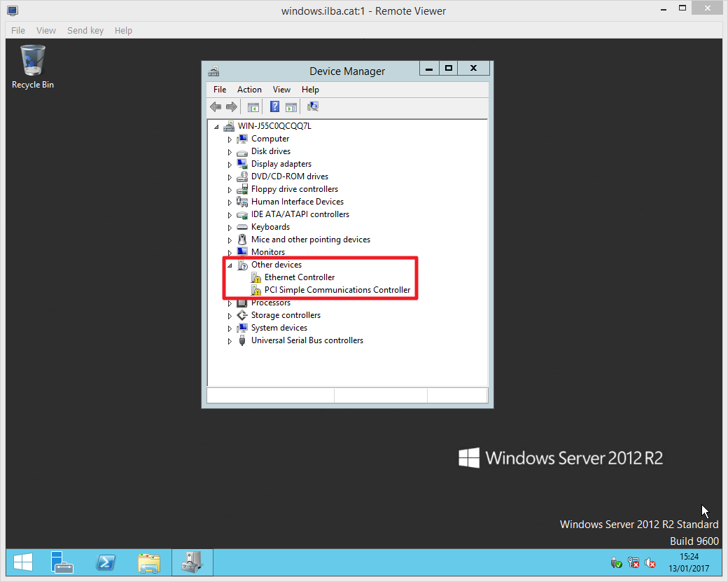728x582 pixels.
Task: Expand the Display adapters node arrow
Action: tap(230, 164)
